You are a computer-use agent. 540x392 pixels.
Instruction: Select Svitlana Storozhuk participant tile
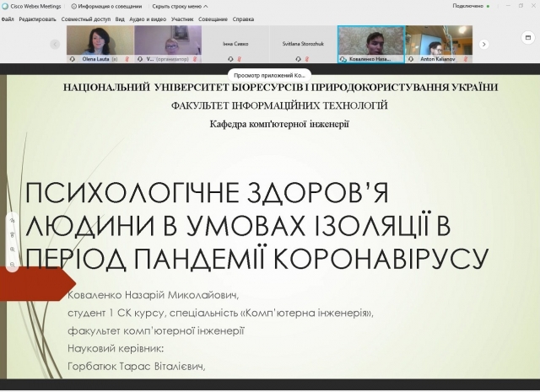point(303,44)
